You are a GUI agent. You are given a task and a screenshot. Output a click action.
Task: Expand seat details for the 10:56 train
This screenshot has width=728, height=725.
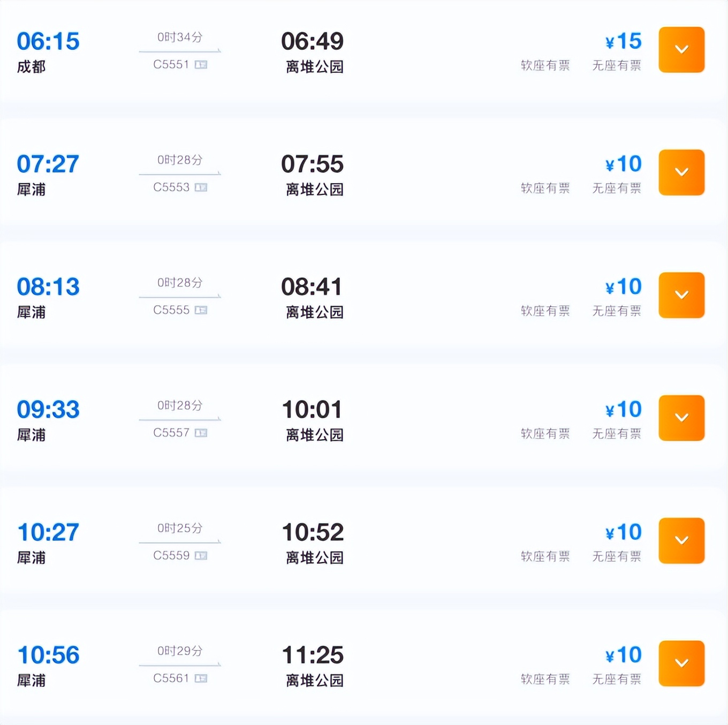coord(681,663)
